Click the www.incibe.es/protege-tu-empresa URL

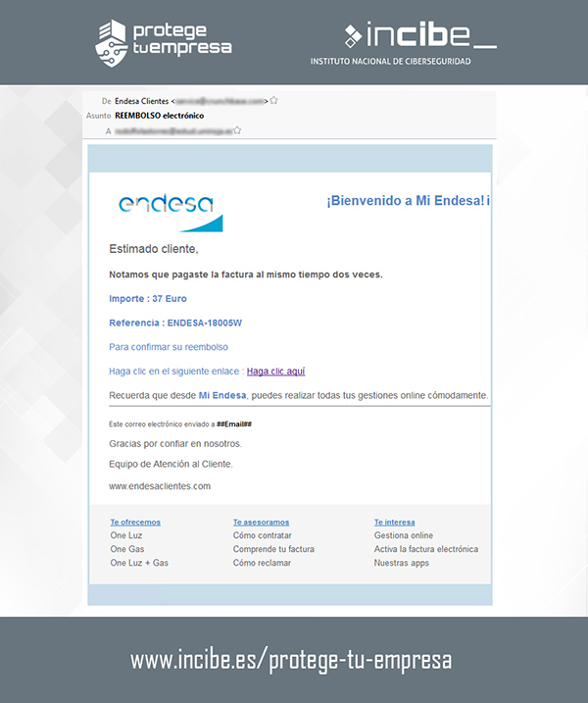[291, 661]
